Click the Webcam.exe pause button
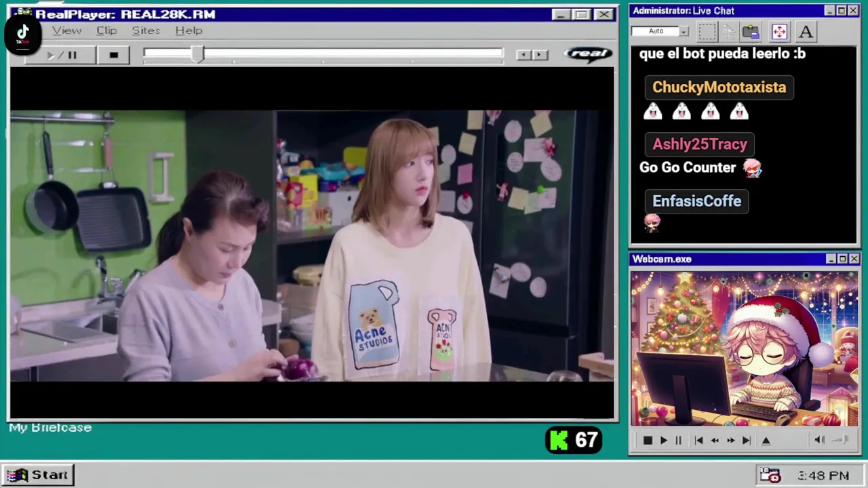The height and width of the screenshot is (488, 868). [x=678, y=441]
